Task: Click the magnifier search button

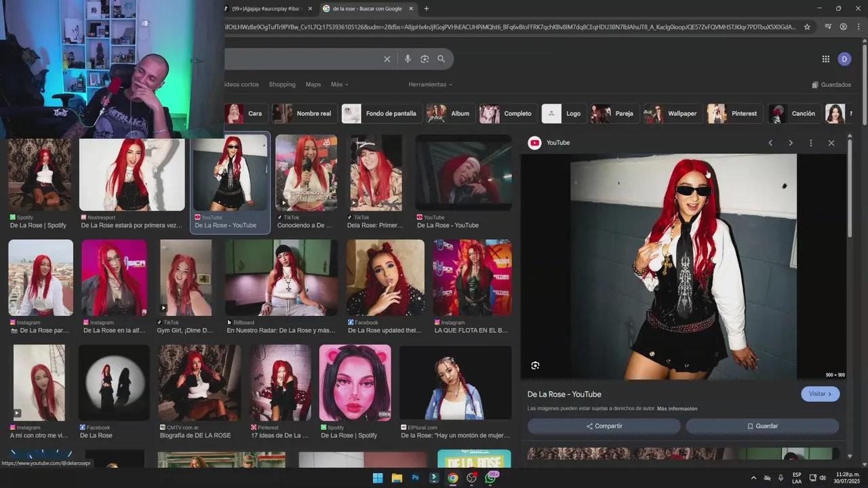Action: pyautogui.click(x=441, y=59)
